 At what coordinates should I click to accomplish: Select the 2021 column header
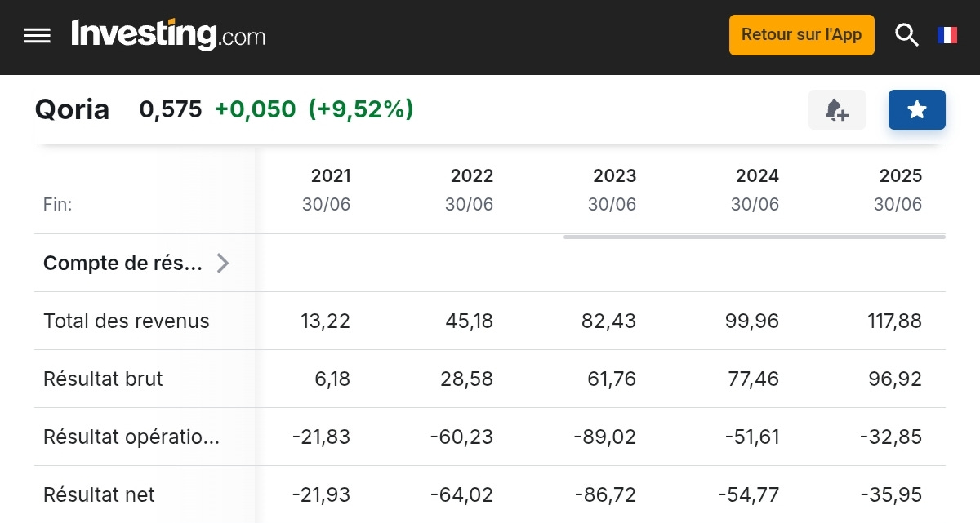click(x=331, y=175)
